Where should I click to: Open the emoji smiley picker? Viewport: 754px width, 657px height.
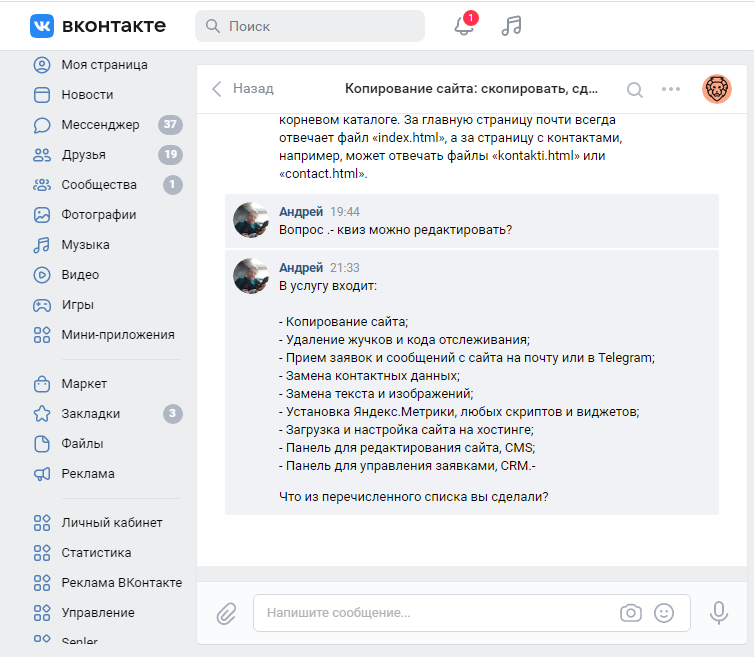(x=664, y=613)
